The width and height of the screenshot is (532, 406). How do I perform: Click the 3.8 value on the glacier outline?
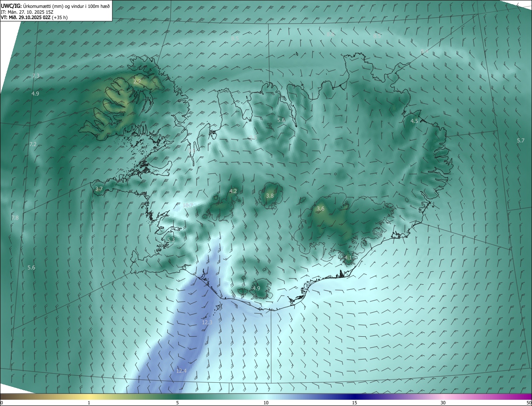point(270,196)
